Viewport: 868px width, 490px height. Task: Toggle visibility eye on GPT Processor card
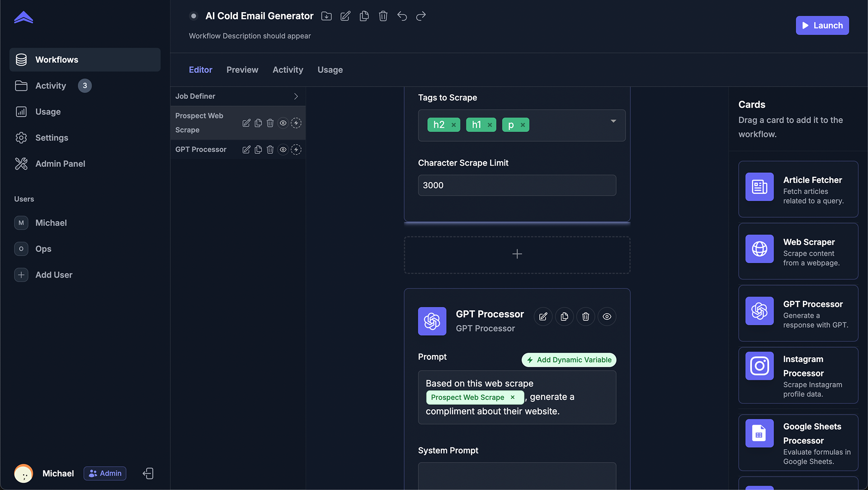pos(607,317)
